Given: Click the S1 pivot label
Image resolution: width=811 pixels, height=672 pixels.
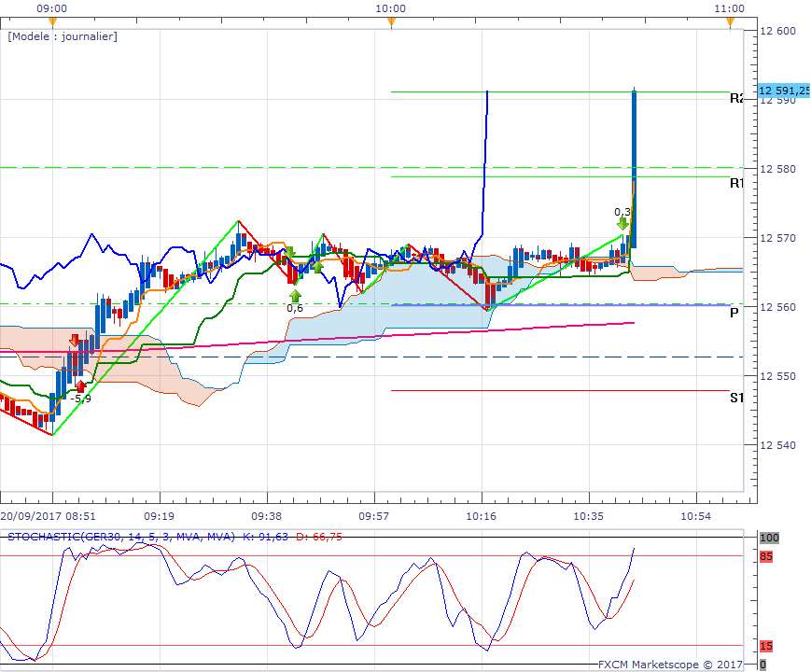Looking at the screenshot, I should [736, 398].
